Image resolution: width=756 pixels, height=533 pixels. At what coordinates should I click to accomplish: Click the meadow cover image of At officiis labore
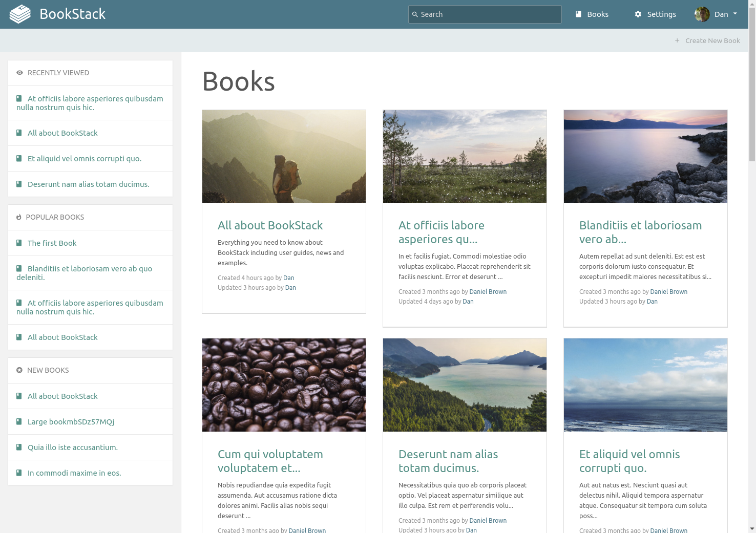coord(465,156)
